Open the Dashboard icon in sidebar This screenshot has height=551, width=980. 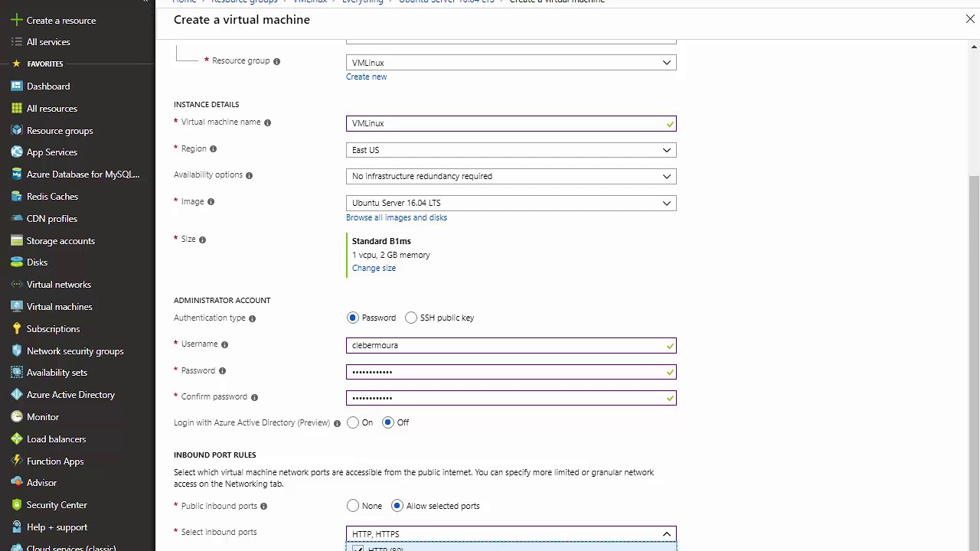[x=17, y=86]
